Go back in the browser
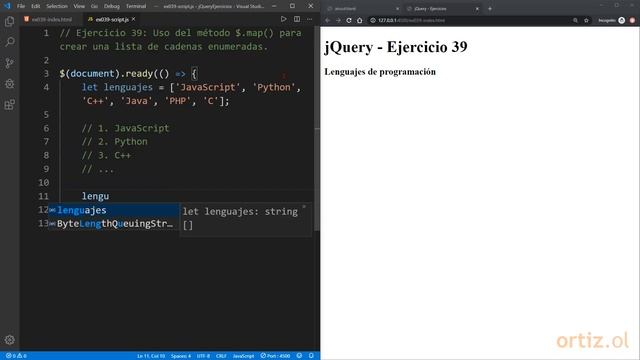 click(327, 20)
